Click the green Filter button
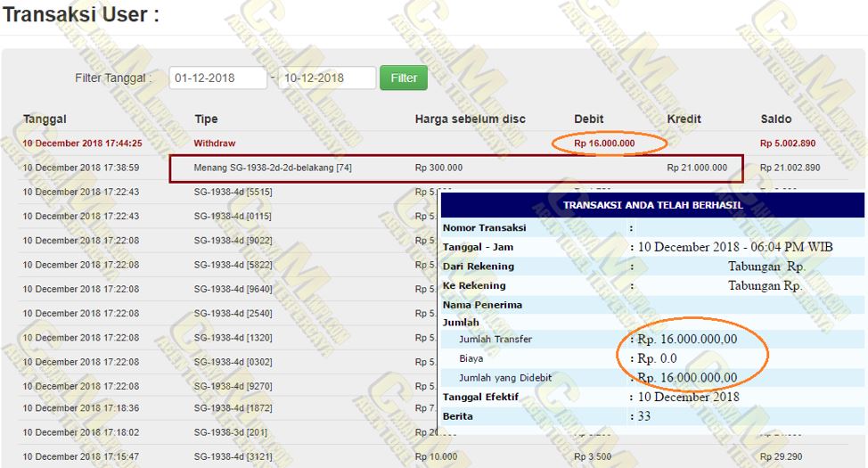 (403, 78)
